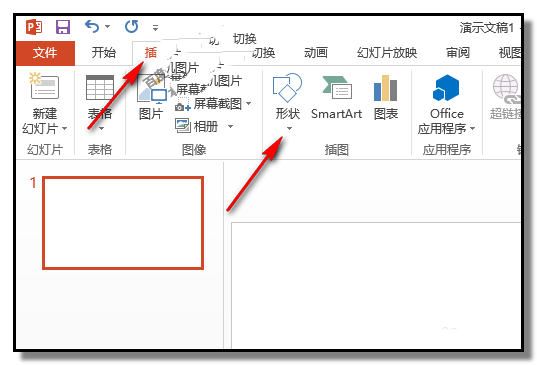This screenshot has width=537, height=365.
Task: Click the 幻灯片 group label
Action: [x=45, y=150]
